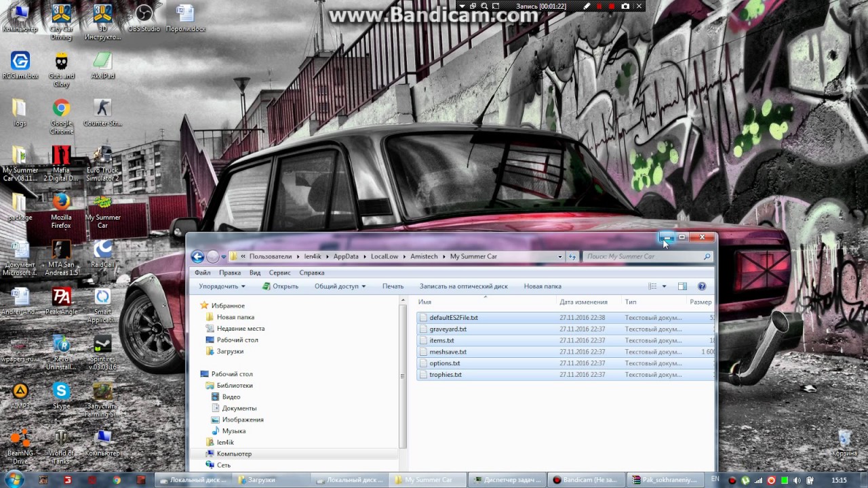
Task: Open the Файл menu
Action: coord(202,272)
